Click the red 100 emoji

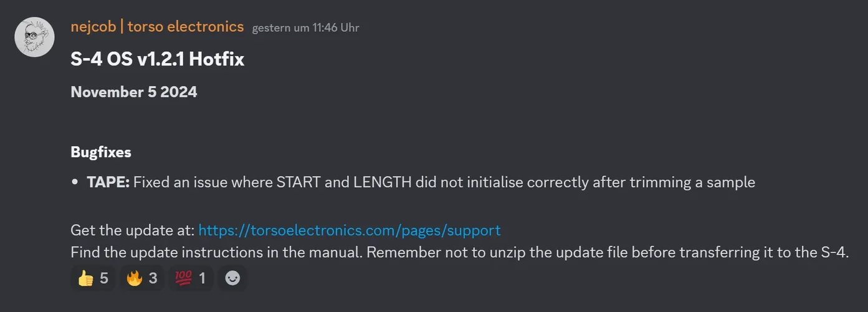[x=184, y=278]
